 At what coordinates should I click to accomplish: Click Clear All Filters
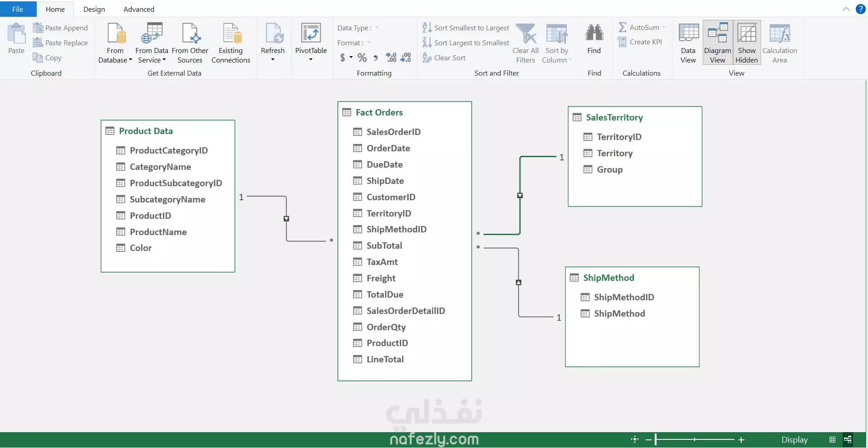tap(526, 43)
